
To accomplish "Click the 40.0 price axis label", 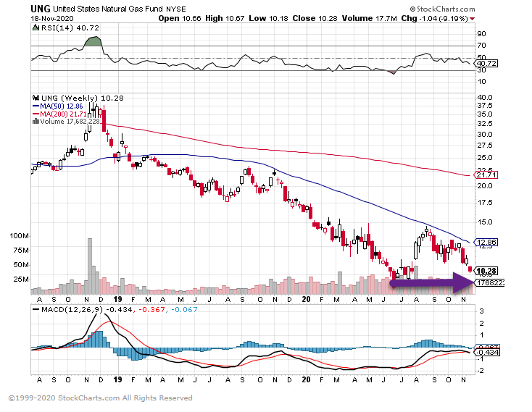I will (484, 98).
